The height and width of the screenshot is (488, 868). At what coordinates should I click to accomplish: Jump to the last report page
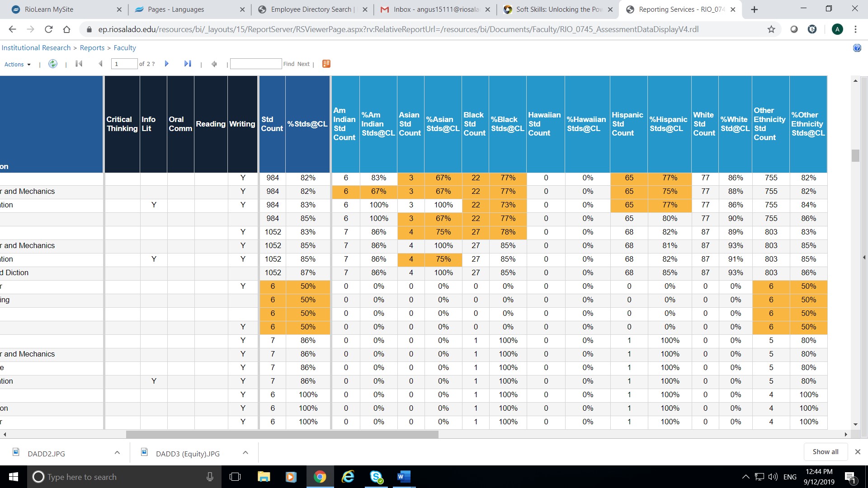point(188,64)
